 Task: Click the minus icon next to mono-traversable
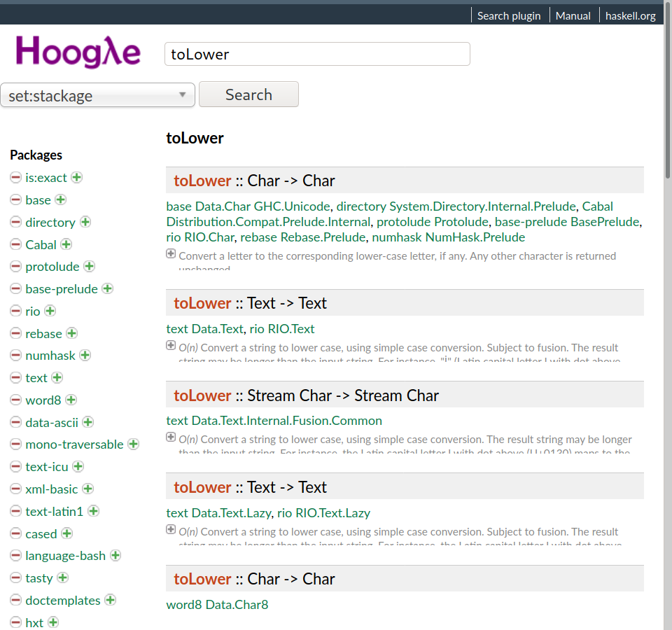point(15,444)
